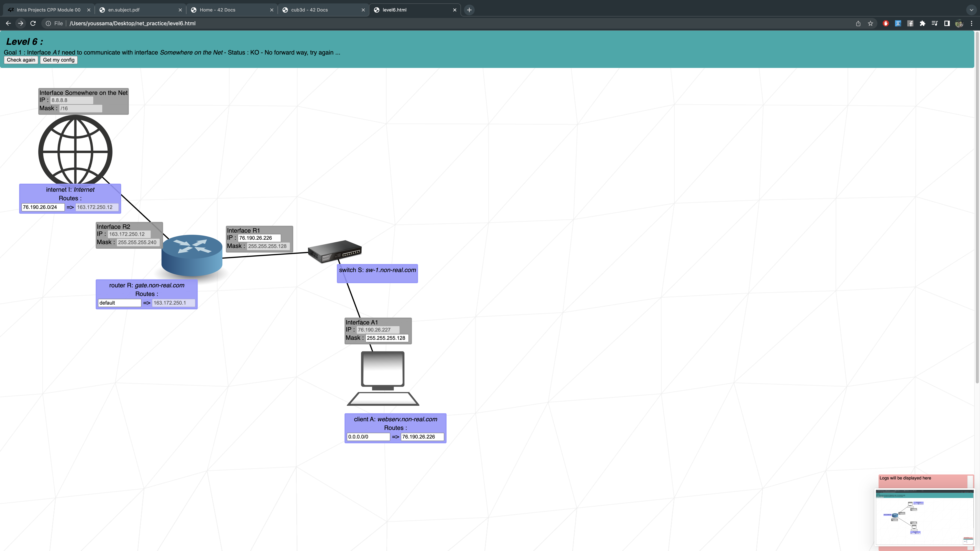This screenshot has width=980, height=551.
Task: Switch to the en.subject.pdf tab
Action: (x=140, y=10)
